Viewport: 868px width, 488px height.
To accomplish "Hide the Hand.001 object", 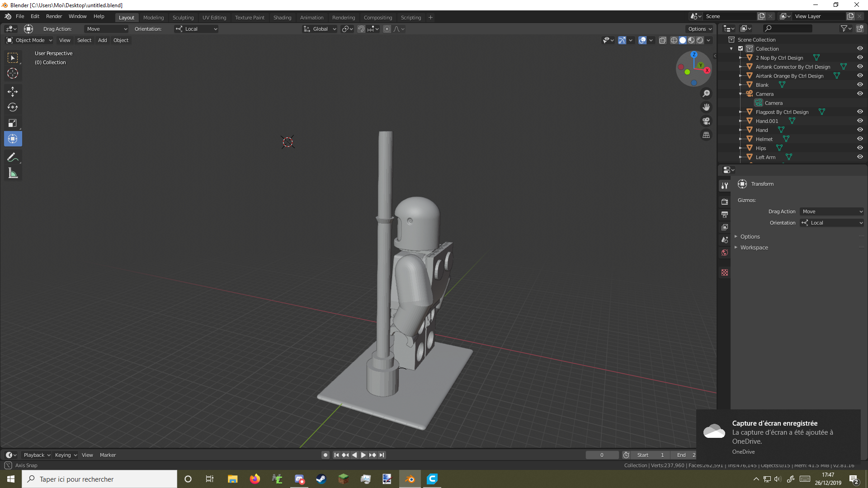I will 860,121.
